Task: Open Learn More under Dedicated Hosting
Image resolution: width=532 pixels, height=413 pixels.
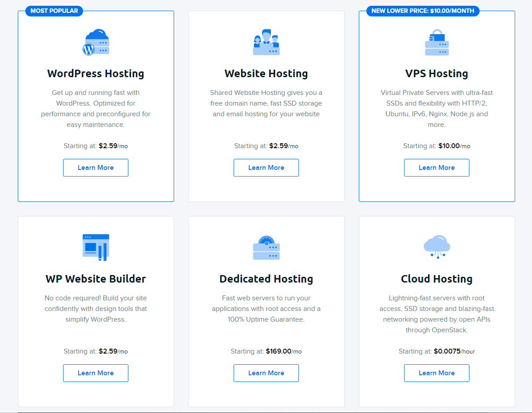Action: [266, 373]
